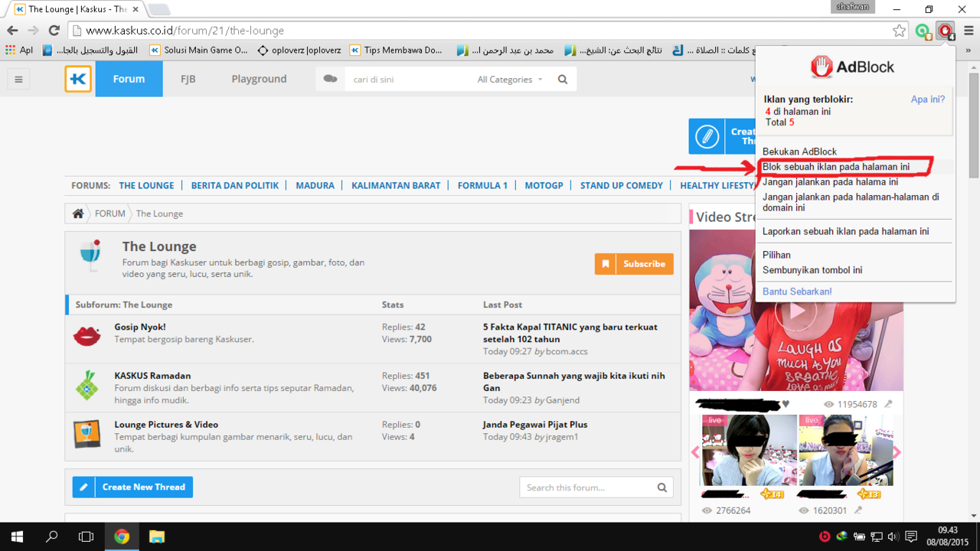Viewport: 980px width, 551px height.
Task: Click the Kaskus logo icon
Action: point(78,79)
